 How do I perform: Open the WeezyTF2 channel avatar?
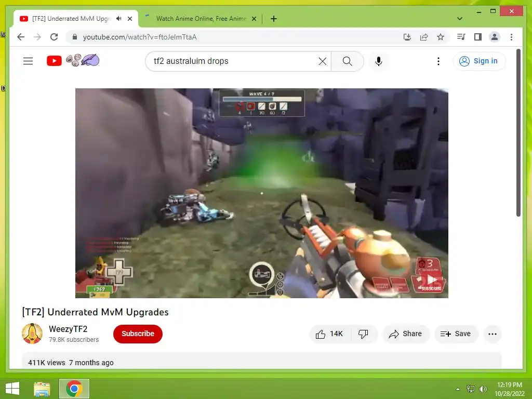[x=32, y=334]
